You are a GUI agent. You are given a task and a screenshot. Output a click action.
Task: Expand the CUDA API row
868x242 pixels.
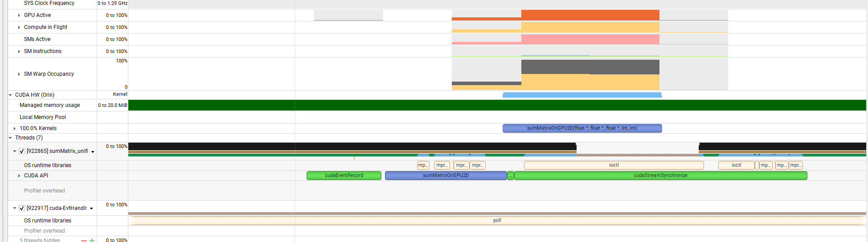coord(19,176)
